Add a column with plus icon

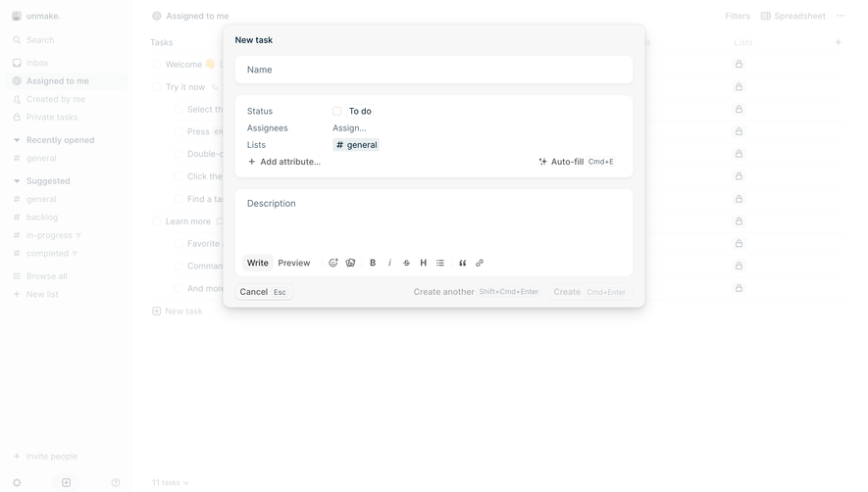[839, 42]
